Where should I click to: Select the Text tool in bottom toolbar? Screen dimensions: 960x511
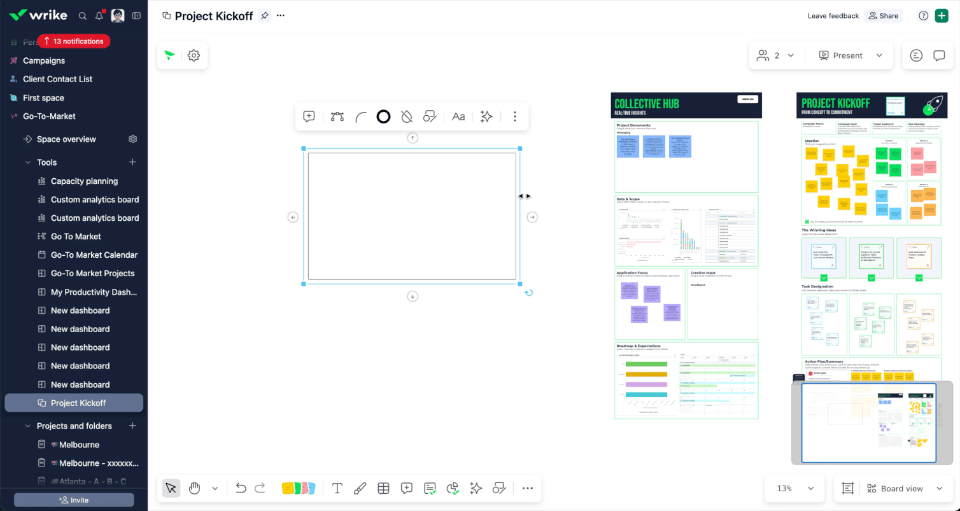(337, 488)
